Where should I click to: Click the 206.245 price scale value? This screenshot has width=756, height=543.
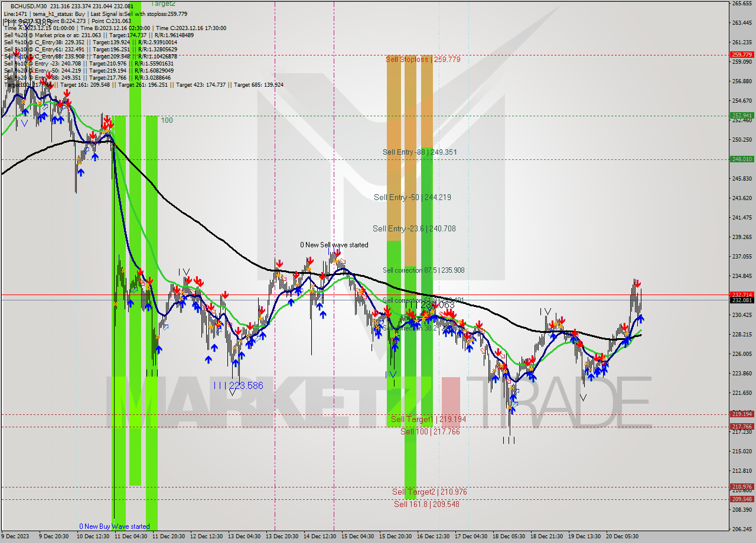(741, 529)
